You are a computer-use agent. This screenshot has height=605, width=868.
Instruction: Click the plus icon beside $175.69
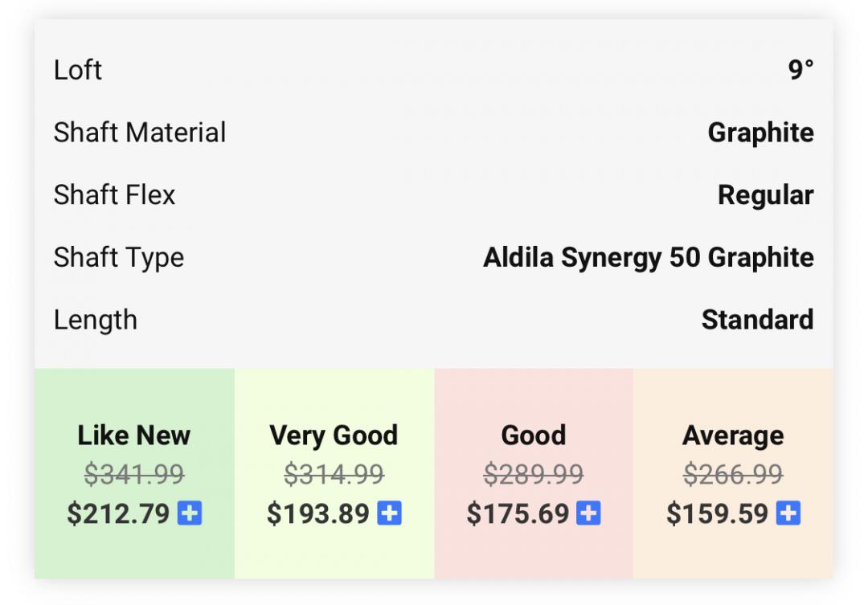(588, 513)
